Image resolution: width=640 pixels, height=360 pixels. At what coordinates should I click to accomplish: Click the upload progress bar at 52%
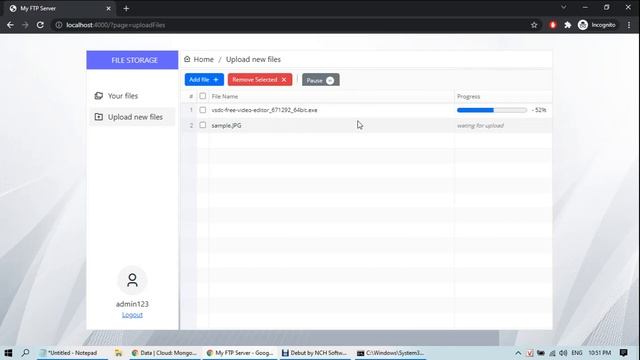(x=492, y=110)
